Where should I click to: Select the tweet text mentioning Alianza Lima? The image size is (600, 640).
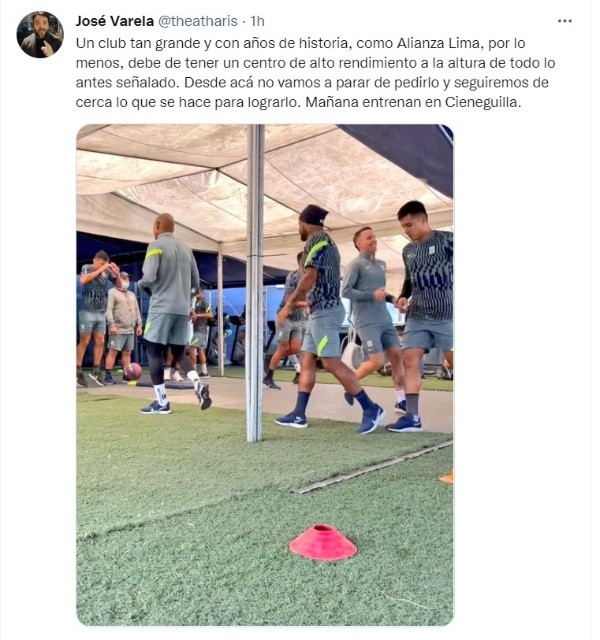pyautogui.click(x=315, y=73)
